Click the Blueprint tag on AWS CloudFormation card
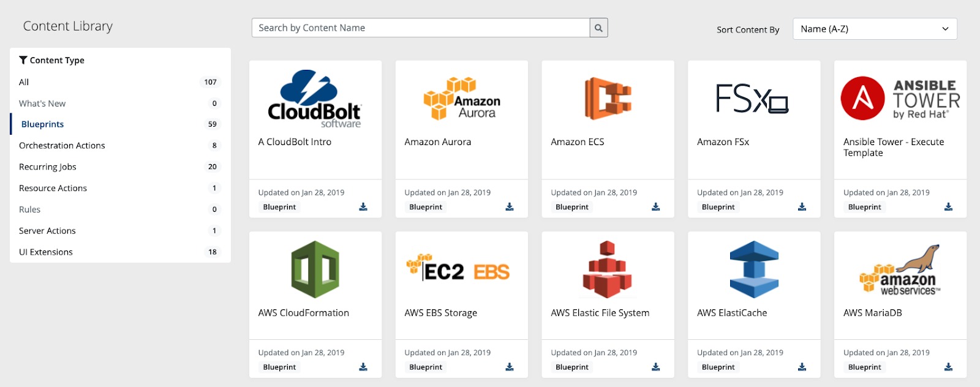 279,367
